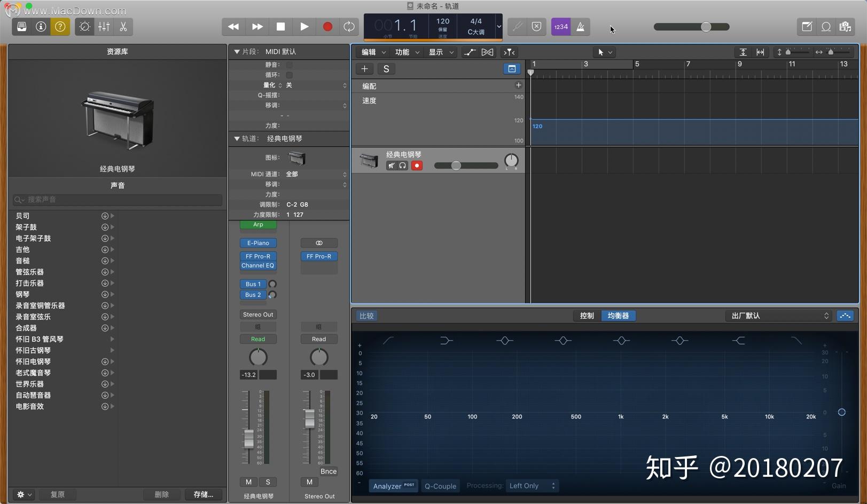Toggle the yellow Quick Help icon
The width and height of the screenshot is (867, 504).
(x=60, y=27)
